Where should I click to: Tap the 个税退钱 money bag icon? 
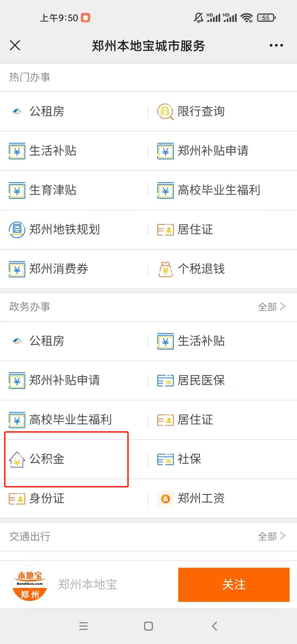pos(165,269)
